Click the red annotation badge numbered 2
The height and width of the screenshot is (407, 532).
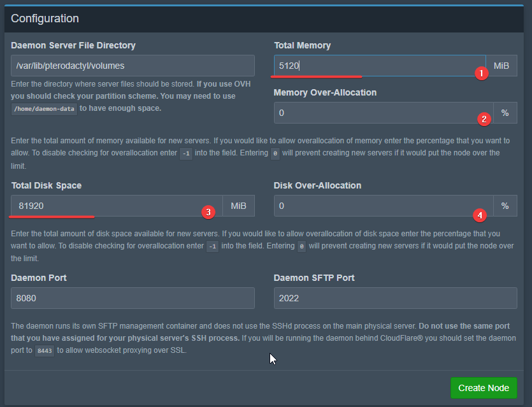(484, 119)
